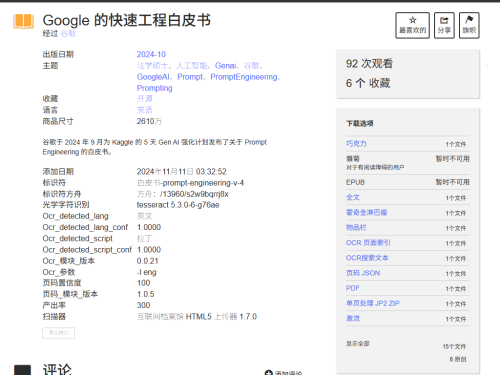Download the 页码 JSON option

(x=363, y=273)
